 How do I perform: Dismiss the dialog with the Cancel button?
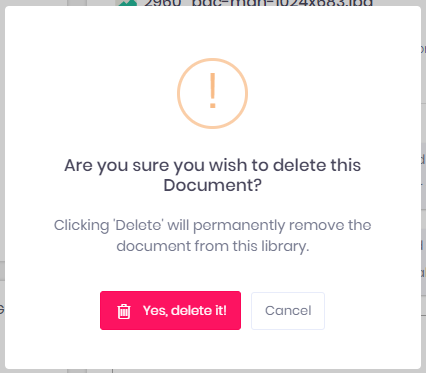pos(288,311)
